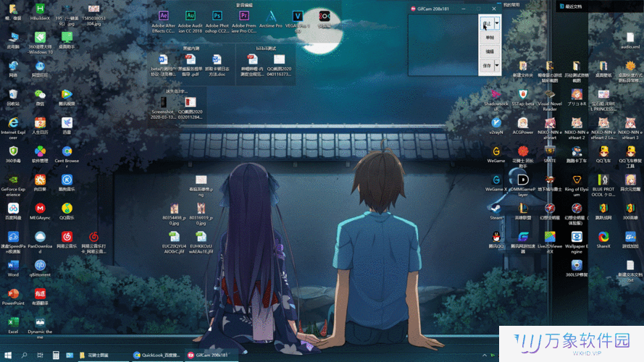Open the Windows Start menu

tap(8, 355)
